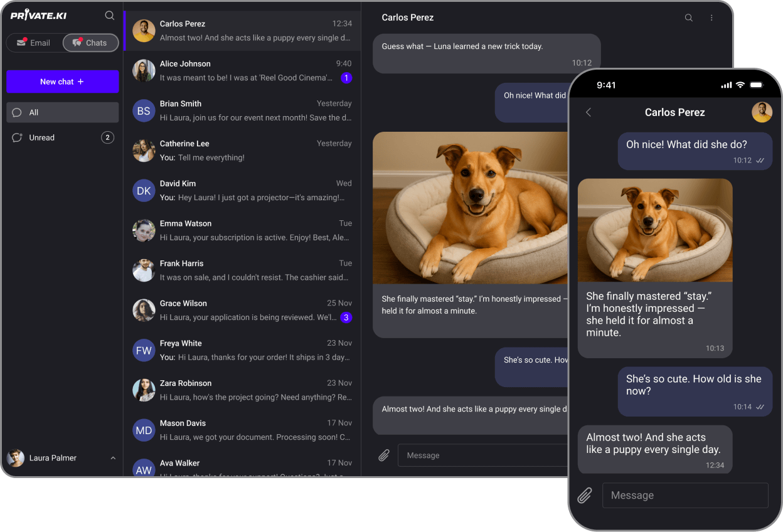Open Grace Wilson's chat with unread messages
The image size is (783, 532).
(x=242, y=310)
